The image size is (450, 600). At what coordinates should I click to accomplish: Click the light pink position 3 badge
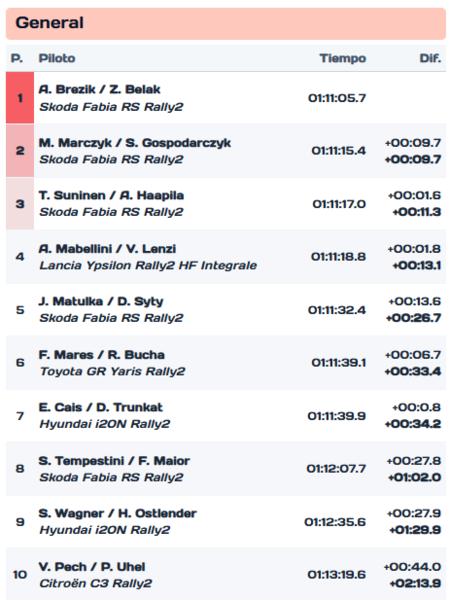20,204
